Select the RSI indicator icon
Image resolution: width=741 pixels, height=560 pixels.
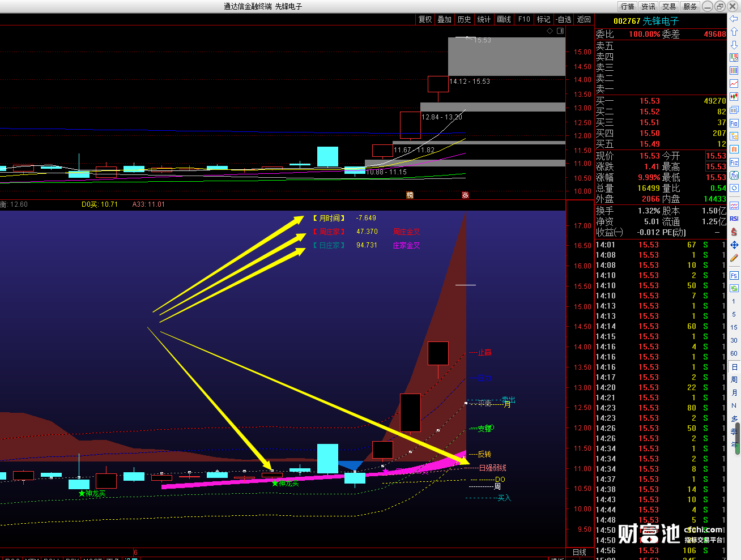(x=734, y=219)
